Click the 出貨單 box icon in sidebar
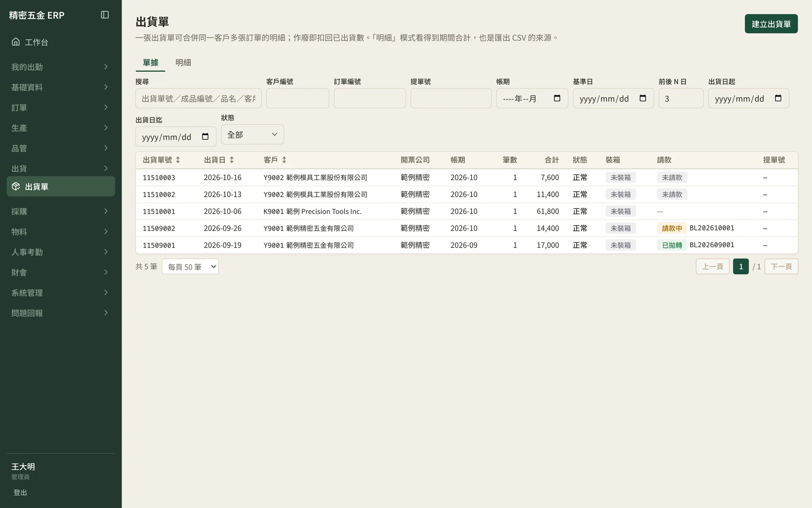This screenshot has width=812, height=508. pyautogui.click(x=16, y=186)
